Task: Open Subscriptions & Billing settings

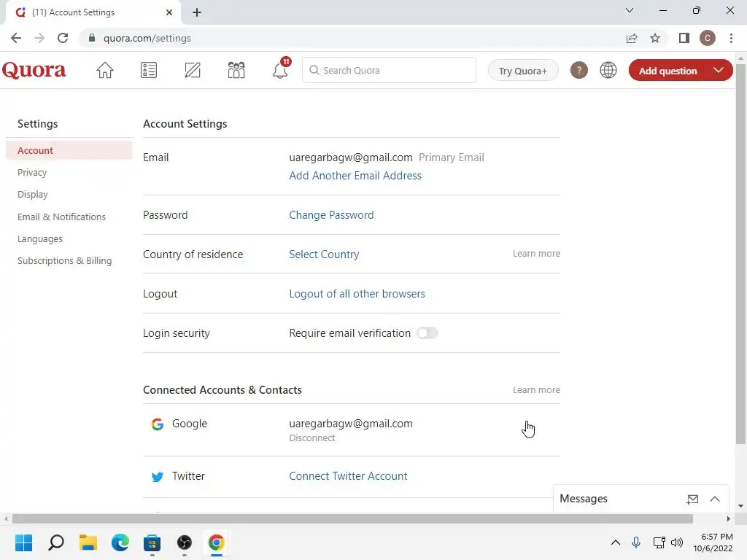Action: (x=65, y=261)
